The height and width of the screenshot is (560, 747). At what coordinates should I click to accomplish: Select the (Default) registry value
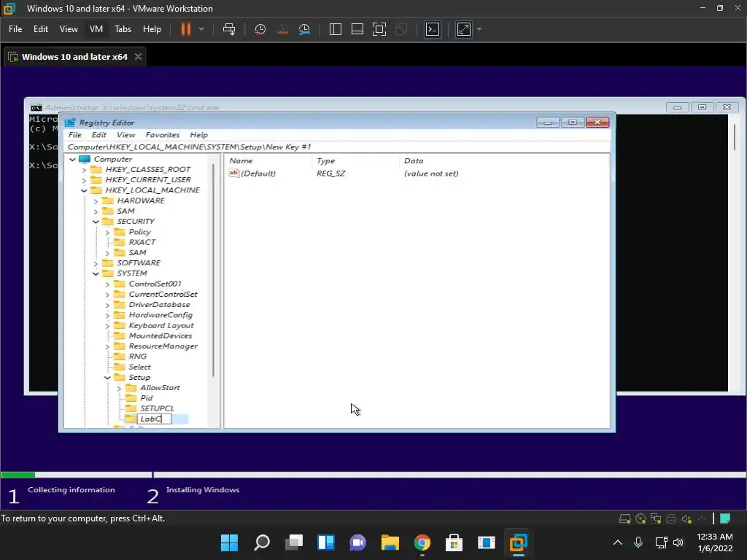[x=258, y=174]
